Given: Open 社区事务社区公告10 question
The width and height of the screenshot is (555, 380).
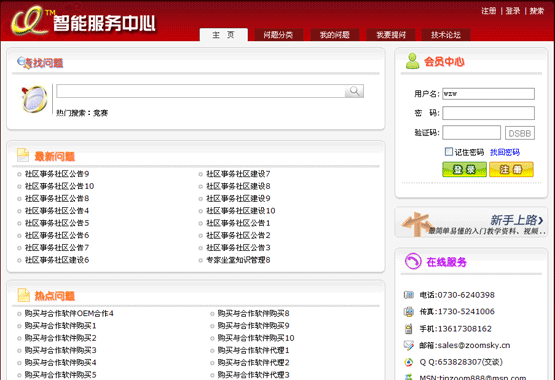Looking at the screenshot, I should tap(59, 186).
